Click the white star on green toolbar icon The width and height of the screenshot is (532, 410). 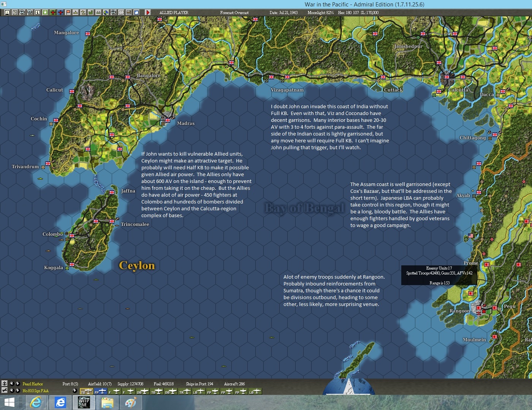tap(45, 13)
